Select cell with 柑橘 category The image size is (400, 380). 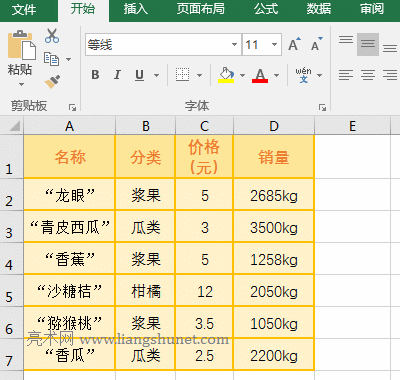[x=145, y=291]
